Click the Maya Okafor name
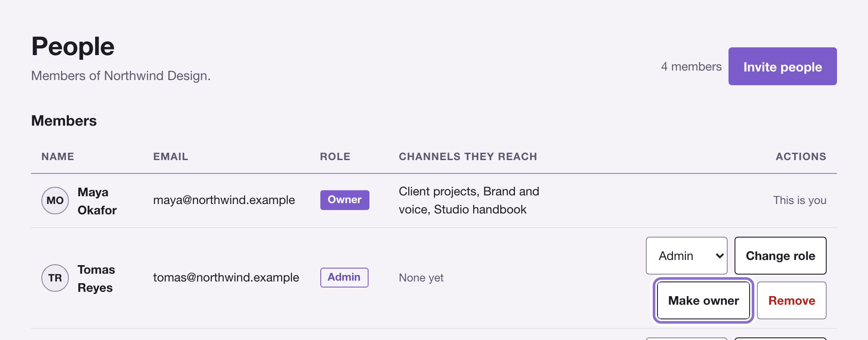This screenshot has width=868, height=340. click(x=97, y=201)
